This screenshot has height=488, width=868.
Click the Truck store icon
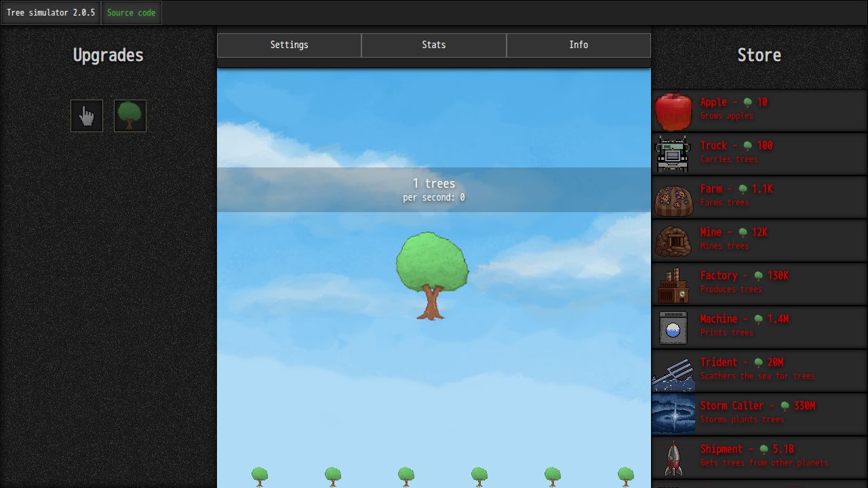coord(673,155)
